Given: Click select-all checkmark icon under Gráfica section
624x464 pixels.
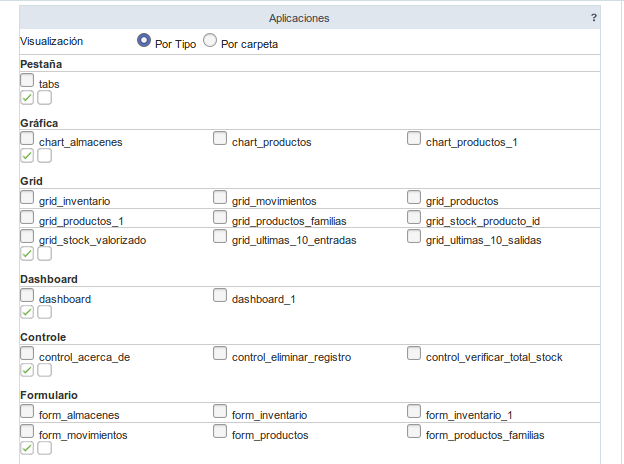Looking at the screenshot, I should click(27, 156).
